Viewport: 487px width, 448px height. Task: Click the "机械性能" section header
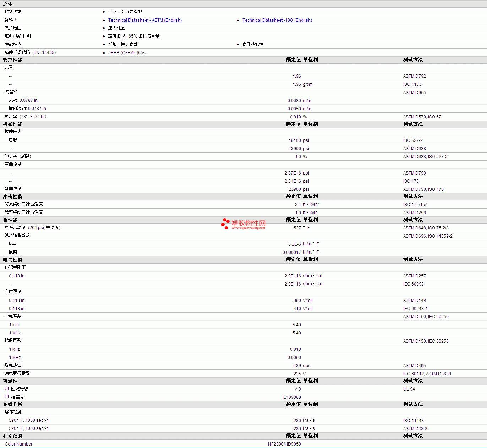click(13, 124)
